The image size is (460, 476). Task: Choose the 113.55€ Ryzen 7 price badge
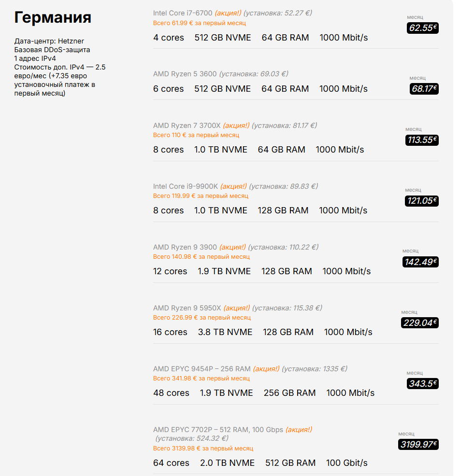click(x=422, y=140)
